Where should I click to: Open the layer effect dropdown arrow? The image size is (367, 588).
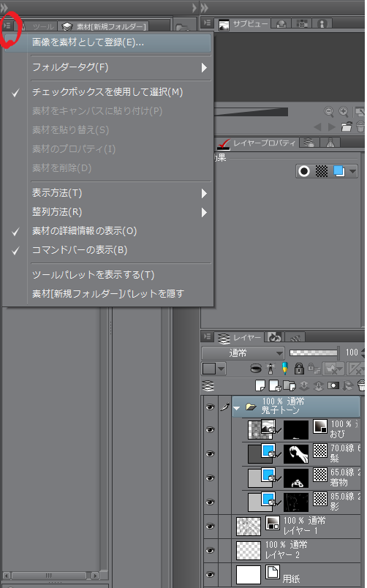tap(352, 171)
